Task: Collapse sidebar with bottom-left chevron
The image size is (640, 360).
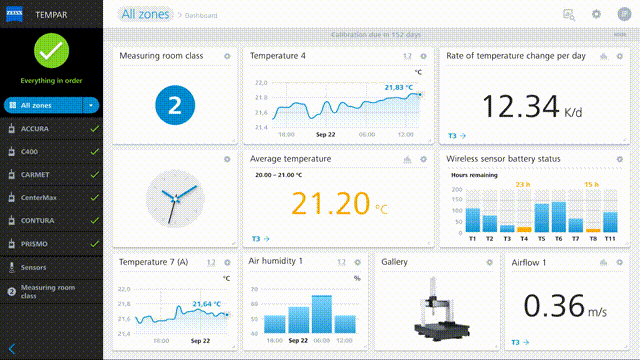Action: pyautogui.click(x=12, y=349)
